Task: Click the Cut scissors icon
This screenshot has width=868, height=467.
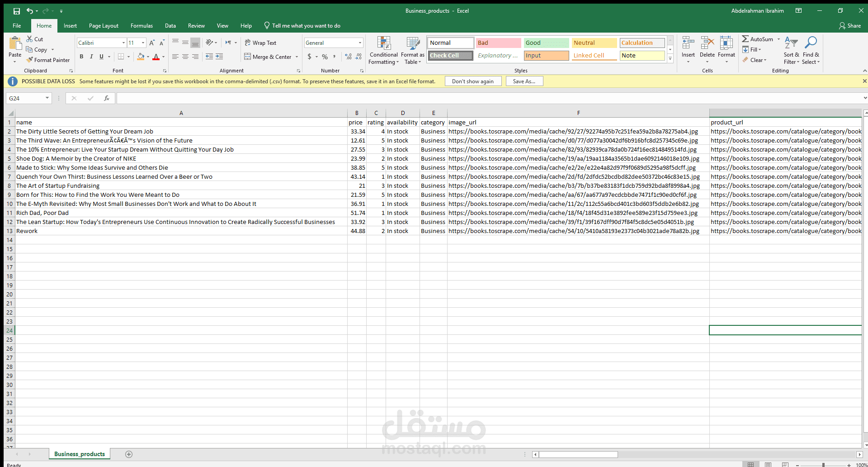Action: 29,39
